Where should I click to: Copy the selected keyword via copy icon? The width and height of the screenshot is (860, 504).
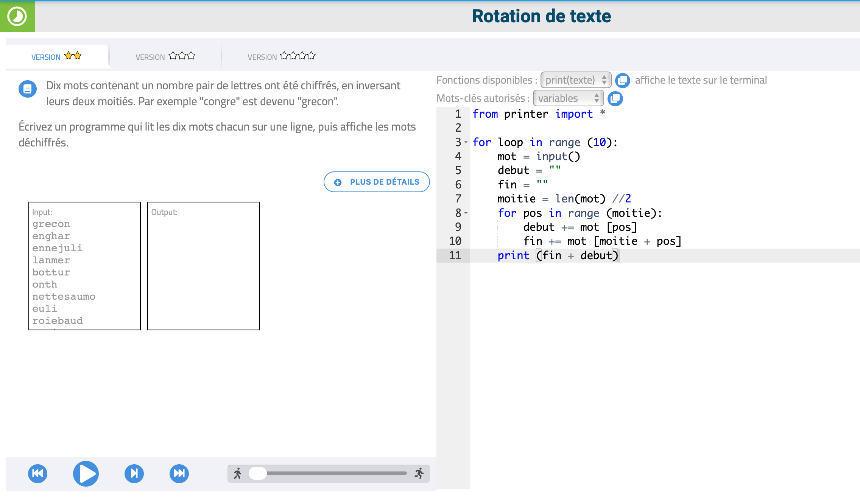(x=615, y=98)
